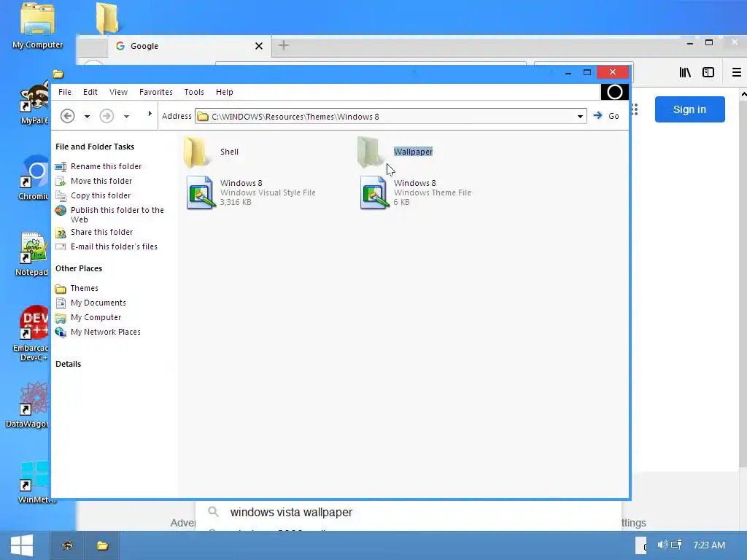Open the folder icon on the desktop
Screen dimensions: 747x560
click(x=107, y=18)
